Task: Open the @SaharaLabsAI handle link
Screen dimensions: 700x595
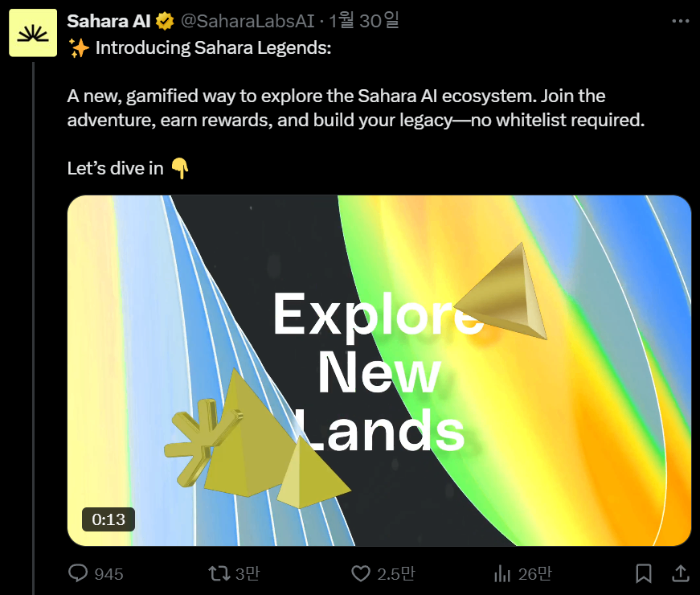Action: tap(248, 21)
